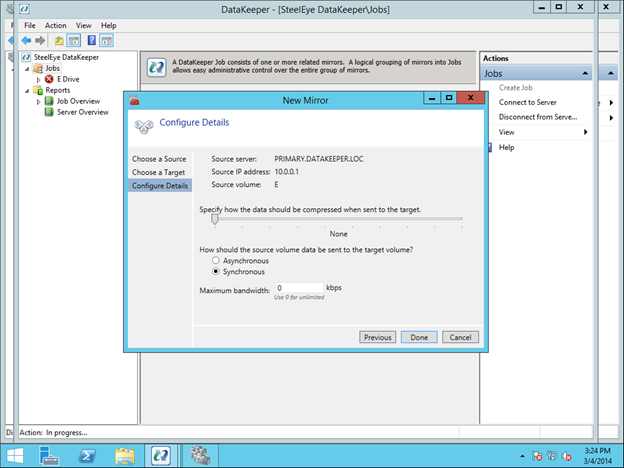Open the Action menu
Viewport: 624px width, 468px height.
(55, 25)
